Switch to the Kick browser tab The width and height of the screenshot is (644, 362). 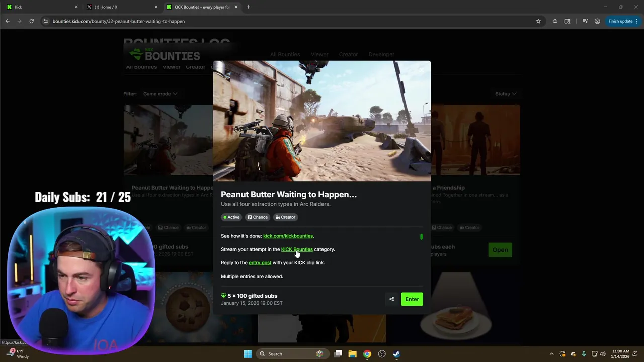click(40, 7)
